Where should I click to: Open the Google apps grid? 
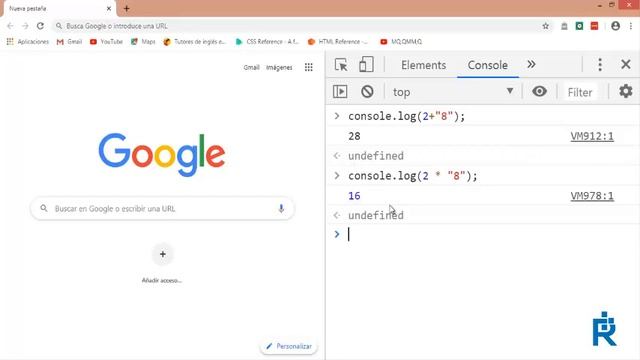tap(309, 67)
